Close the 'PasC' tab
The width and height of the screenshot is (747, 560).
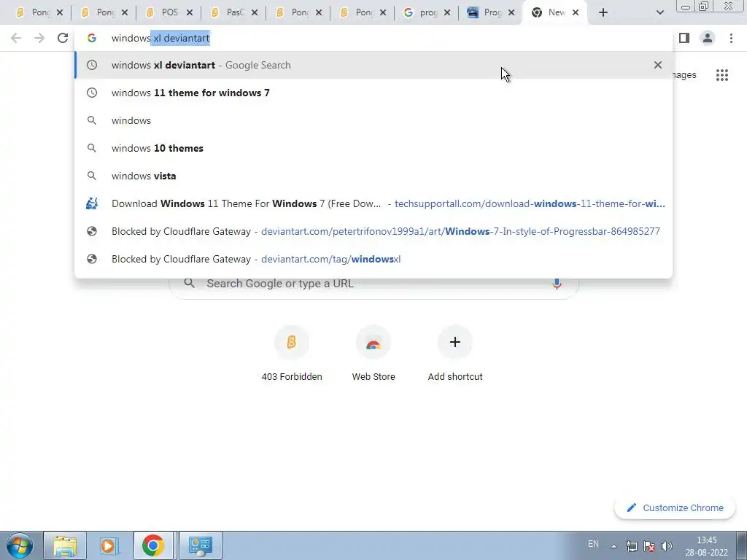click(x=255, y=12)
